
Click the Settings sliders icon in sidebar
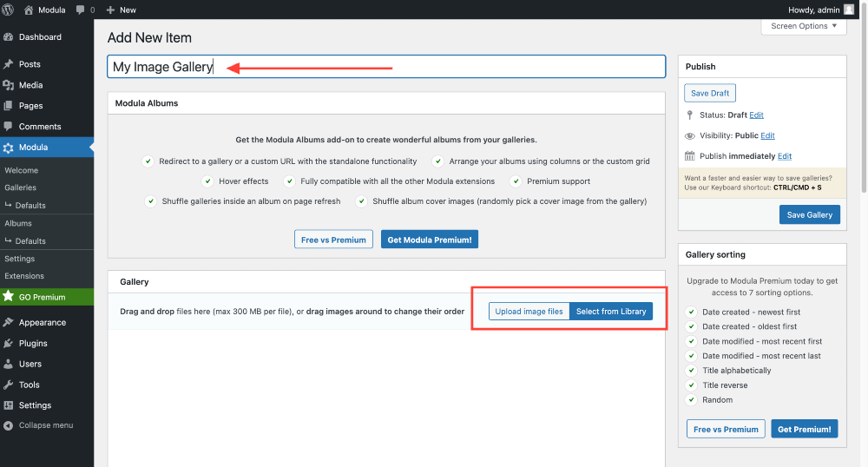(9, 405)
